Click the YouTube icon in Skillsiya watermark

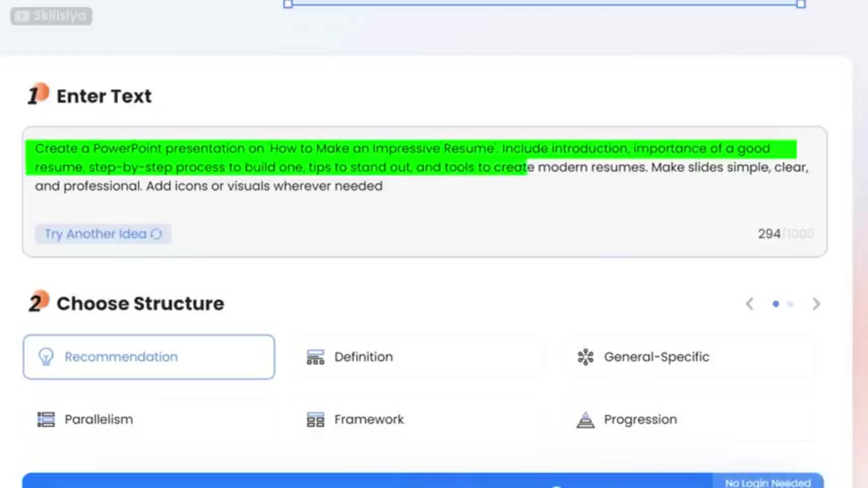pyautogui.click(x=23, y=16)
